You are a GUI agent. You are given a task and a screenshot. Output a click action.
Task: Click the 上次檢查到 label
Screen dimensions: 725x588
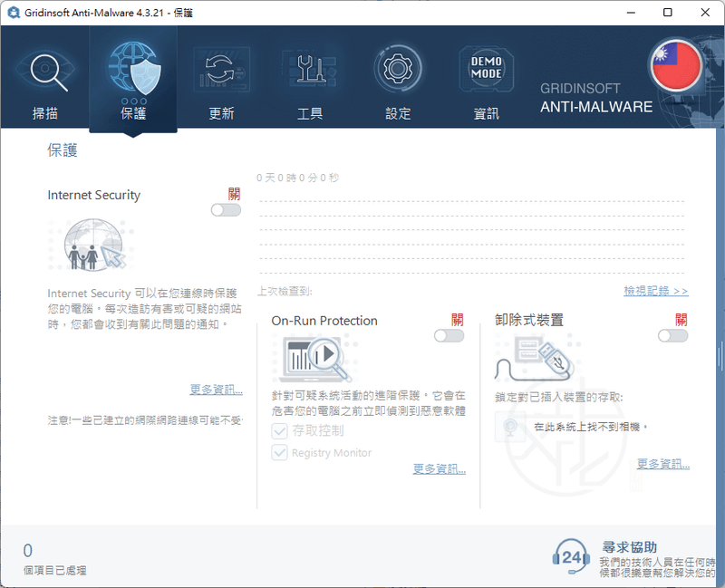tap(285, 291)
